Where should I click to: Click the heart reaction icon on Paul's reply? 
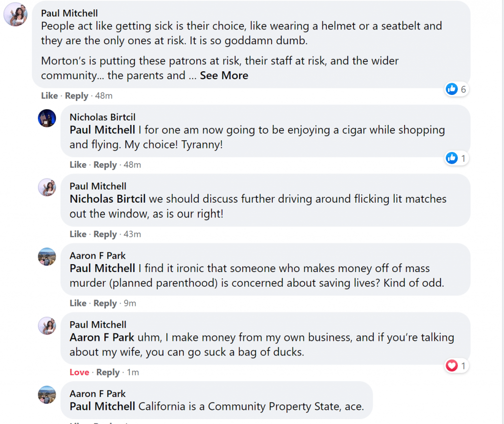(x=452, y=365)
